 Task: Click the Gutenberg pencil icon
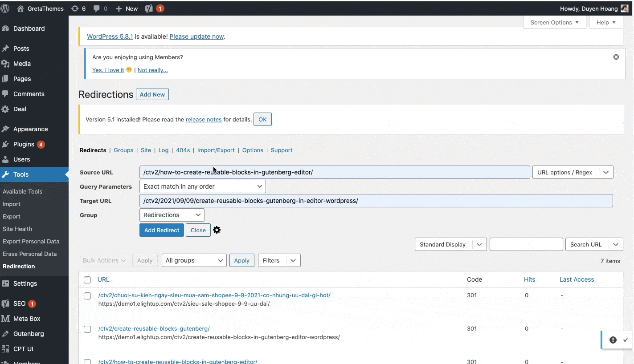pyautogui.click(x=6, y=334)
